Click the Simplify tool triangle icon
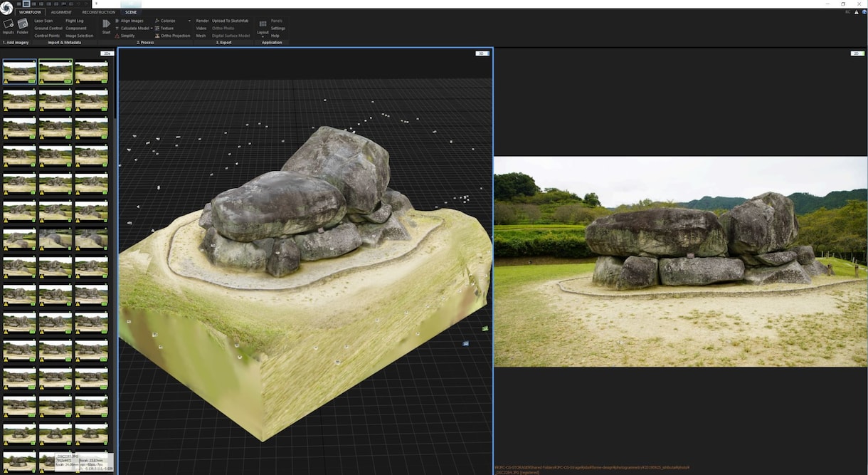 [x=117, y=36]
